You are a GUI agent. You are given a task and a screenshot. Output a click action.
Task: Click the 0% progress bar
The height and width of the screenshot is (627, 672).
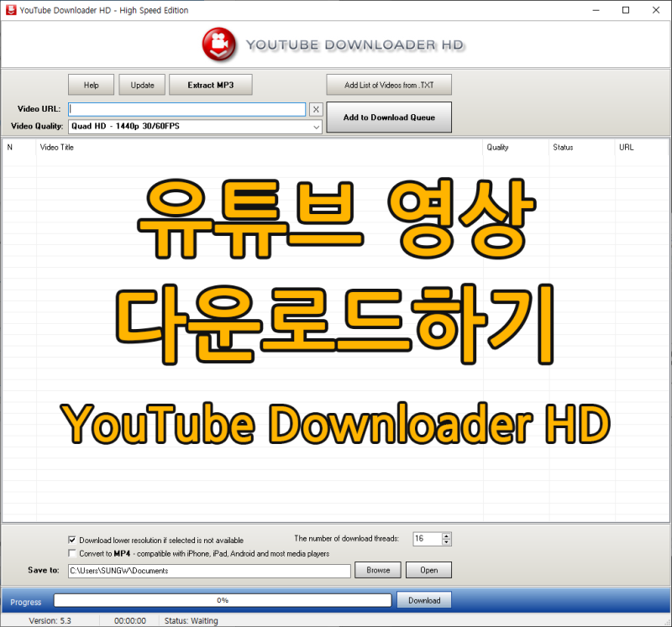click(x=223, y=600)
